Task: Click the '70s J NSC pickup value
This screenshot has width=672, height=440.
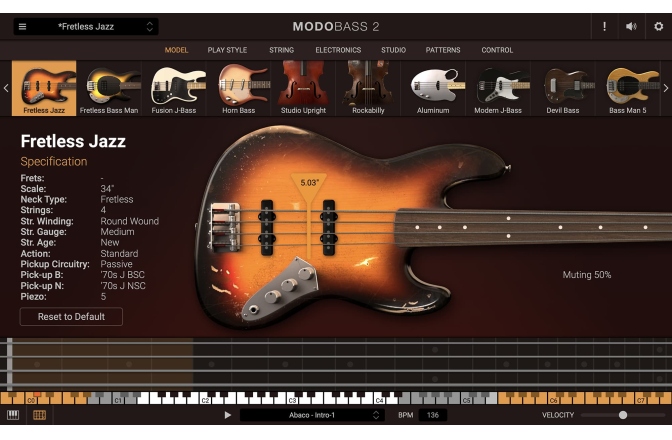Action: point(123,286)
